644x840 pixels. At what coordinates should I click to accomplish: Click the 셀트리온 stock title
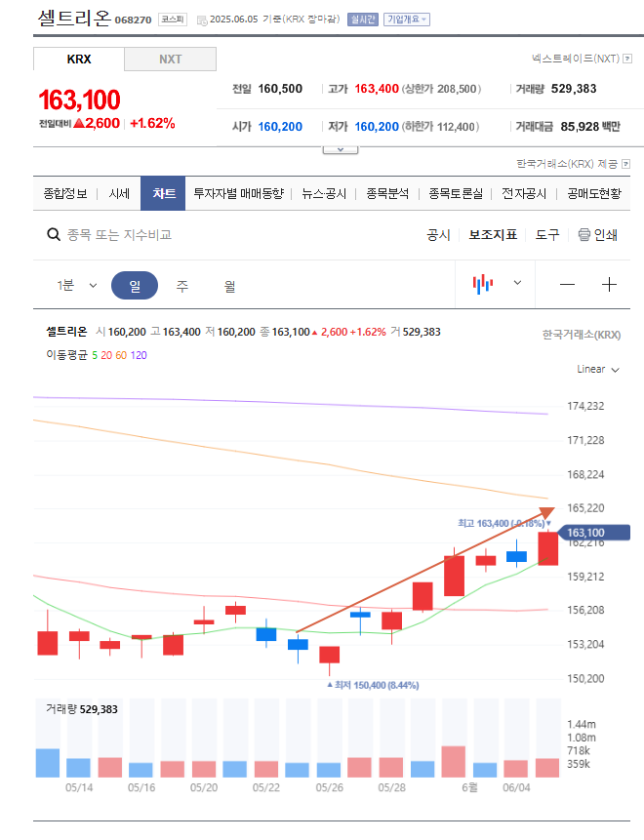pyautogui.click(x=74, y=18)
